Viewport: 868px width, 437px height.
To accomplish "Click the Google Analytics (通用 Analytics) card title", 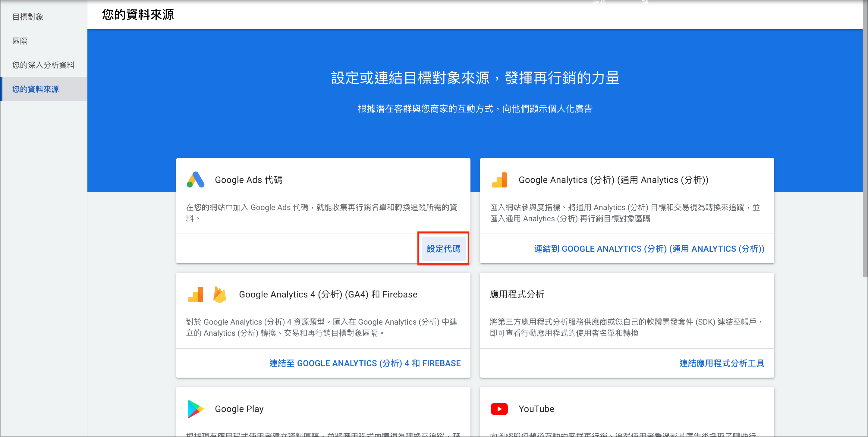I will [613, 180].
